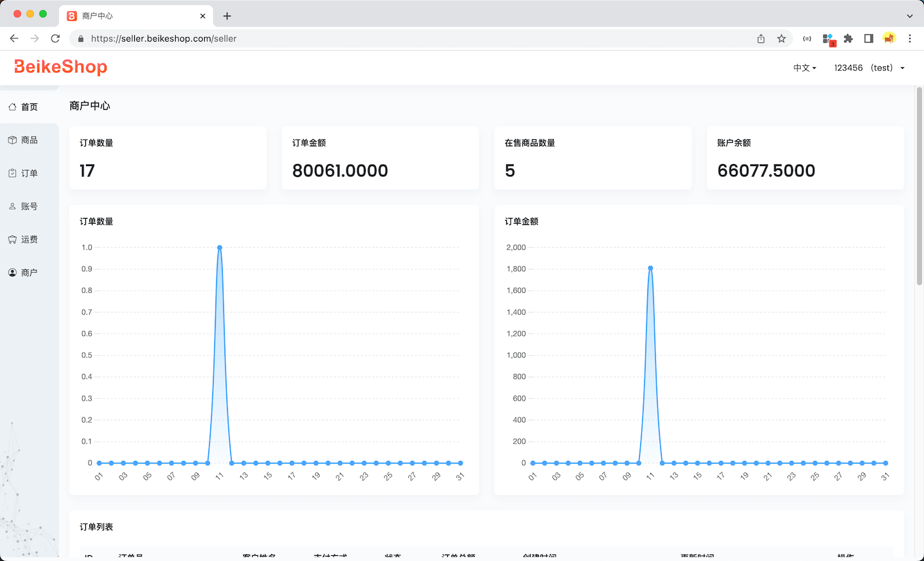Toggle the browser side panel icon
The height and width of the screenshot is (561, 924).
(869, 38)
